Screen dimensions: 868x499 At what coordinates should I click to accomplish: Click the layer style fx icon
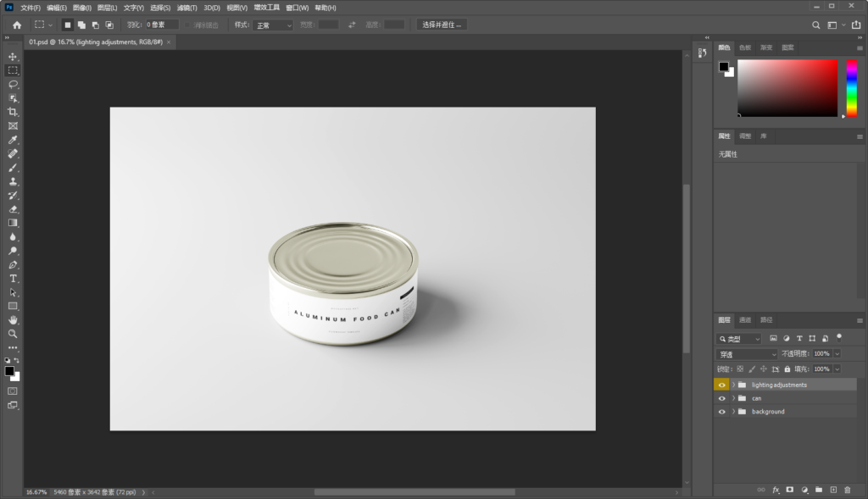(776, 490)
